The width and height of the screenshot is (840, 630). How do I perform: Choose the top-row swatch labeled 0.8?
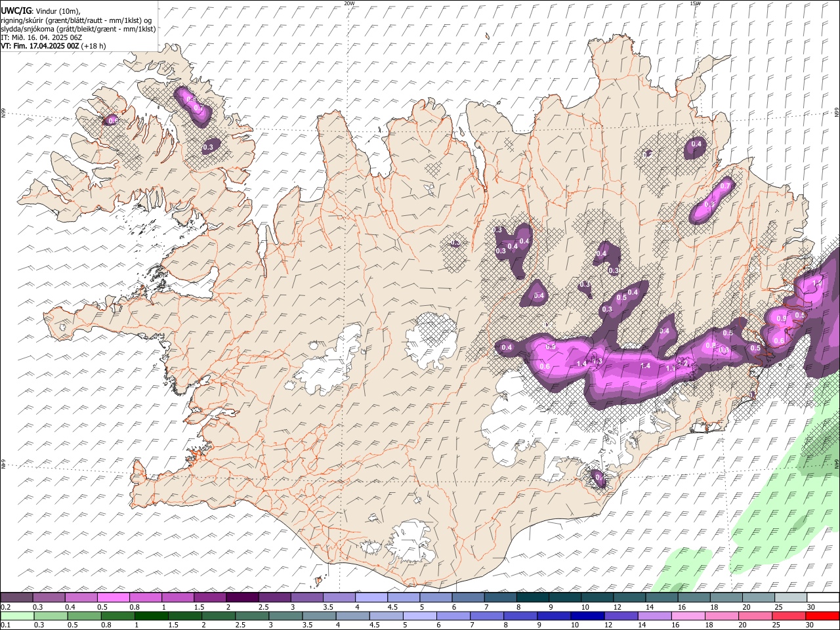[146, 598]
